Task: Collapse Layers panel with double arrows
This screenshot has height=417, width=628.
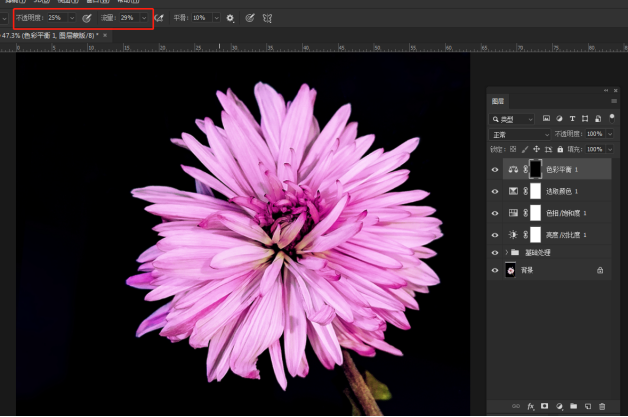Action: click(606, 91)
